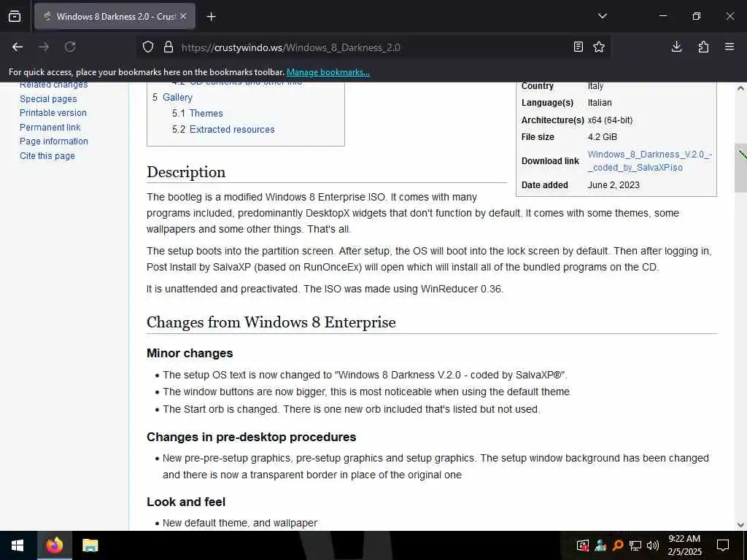Open Permanent link in sidebar
This screenshot has width=747, height=560.
coord(50,127)
